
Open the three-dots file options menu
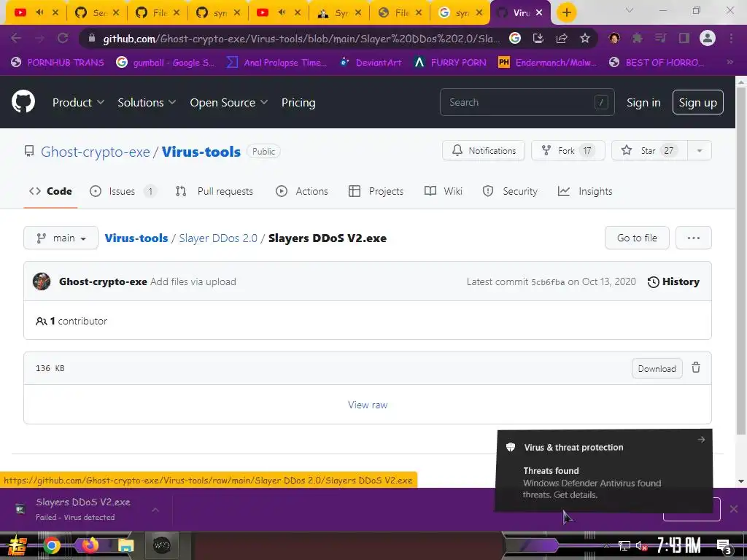pyautogui.click(x=694, y=238)
